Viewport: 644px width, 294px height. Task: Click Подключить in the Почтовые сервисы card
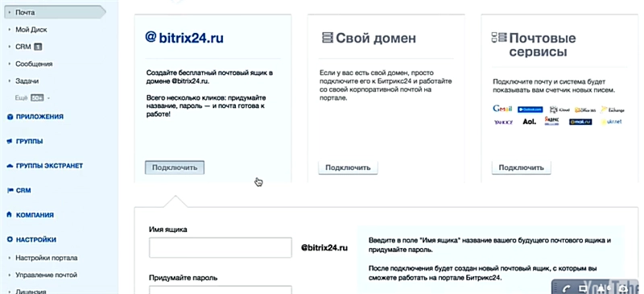[x=521, y=168]
